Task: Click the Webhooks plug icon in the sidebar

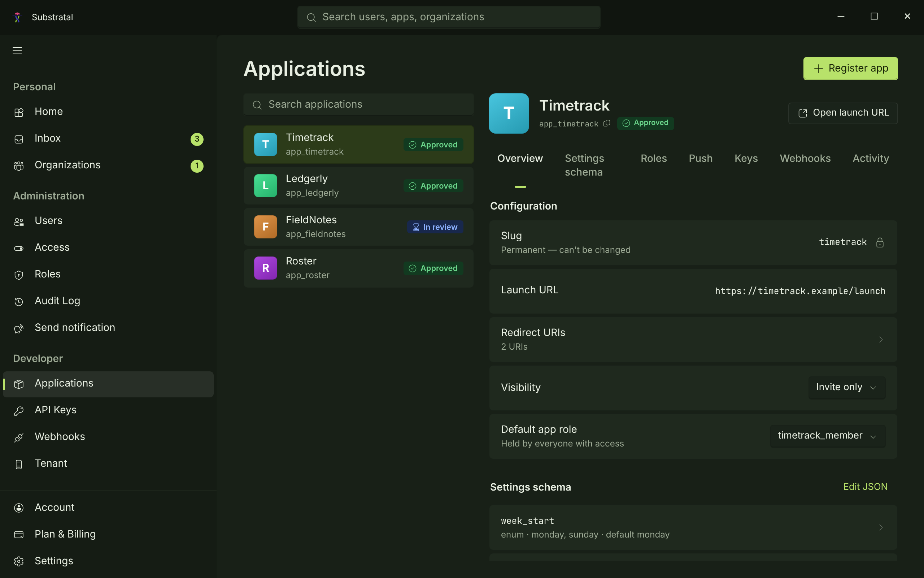Action: pyautogui.click(x=19, y=437)
